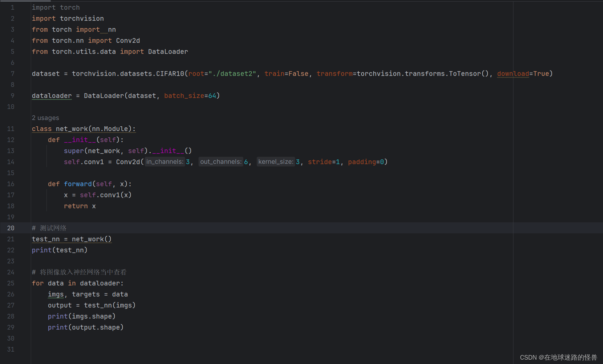Click 'torchvision' in the line 2 import
Viewport: 603px width, 364px height.
point(82,18)
